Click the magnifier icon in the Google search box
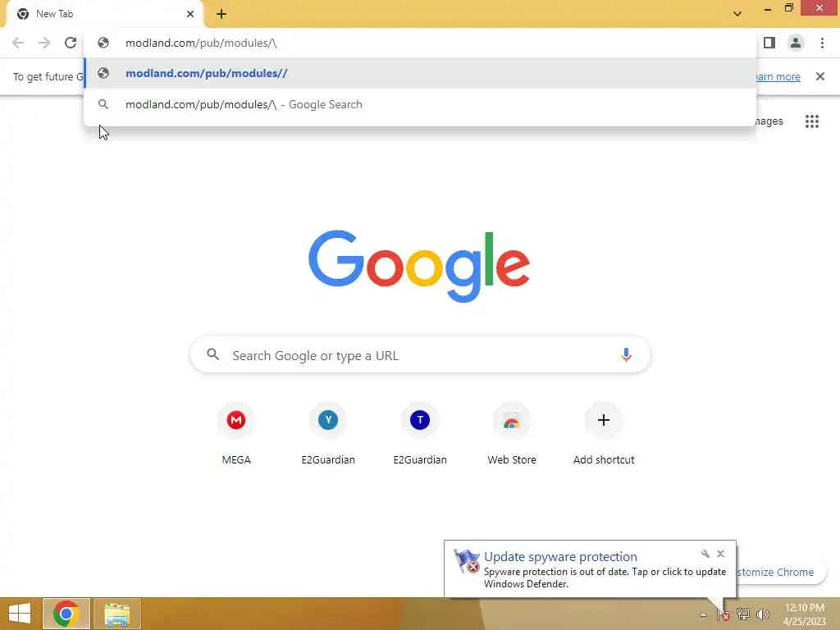This screenshot has width=840, height=630. [x=212, y=354]
